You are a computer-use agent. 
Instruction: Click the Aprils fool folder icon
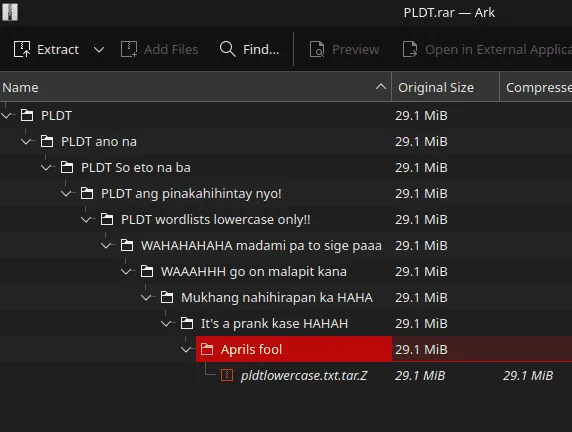(x=207, y=349)
